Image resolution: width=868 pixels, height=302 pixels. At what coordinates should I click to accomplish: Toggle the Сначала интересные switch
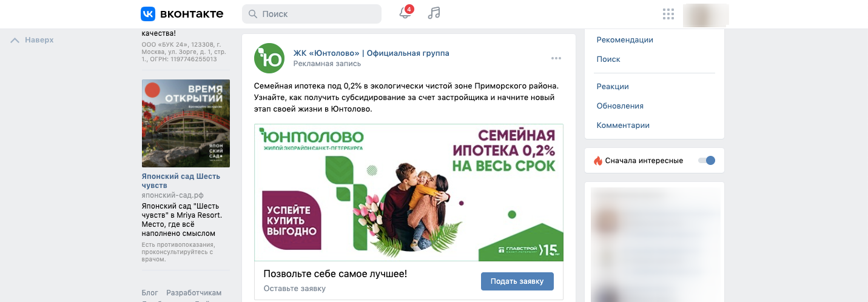(x=707, y=161)
